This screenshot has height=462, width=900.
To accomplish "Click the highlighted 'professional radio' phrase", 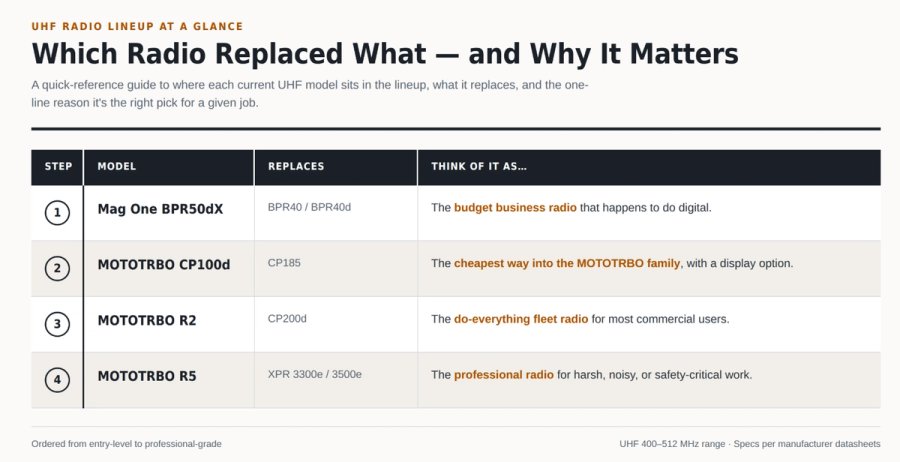I will click(504, 375).
